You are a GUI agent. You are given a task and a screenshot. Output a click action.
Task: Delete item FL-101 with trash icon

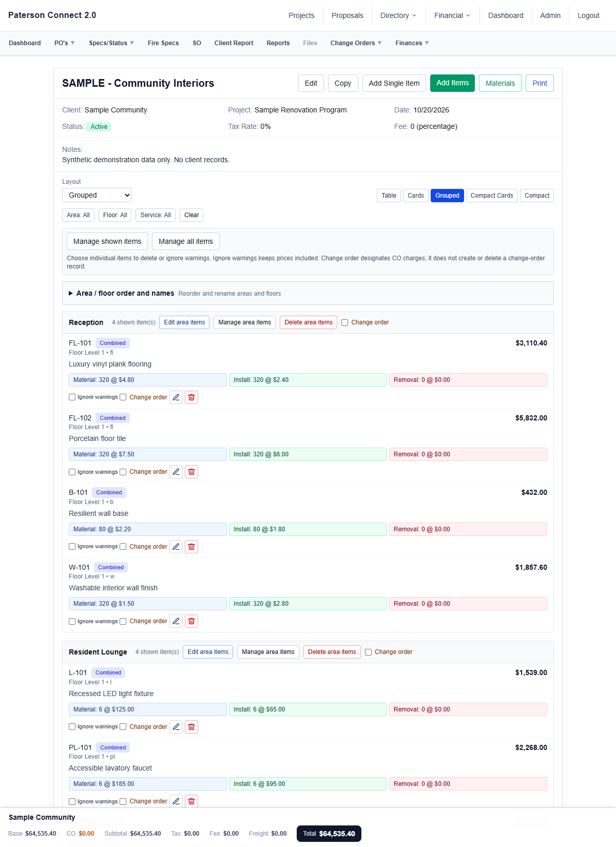pos(191,397)
